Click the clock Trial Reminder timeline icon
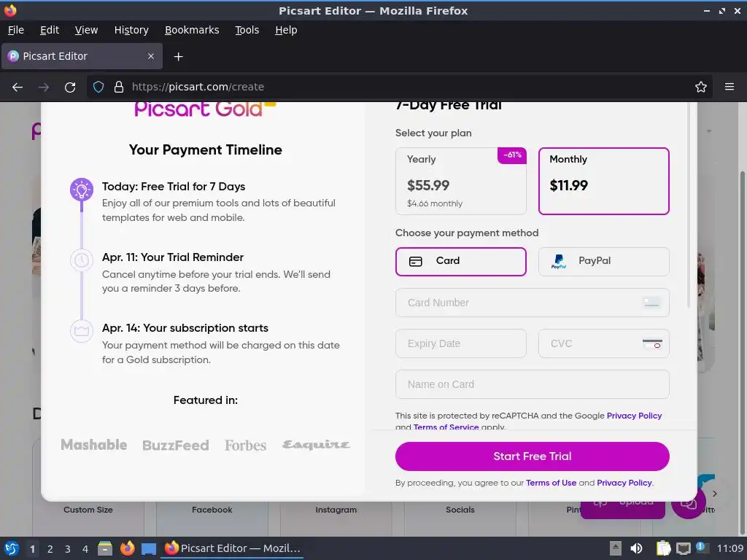The width and height of the screenshot is (747, 560). point(82,260)
